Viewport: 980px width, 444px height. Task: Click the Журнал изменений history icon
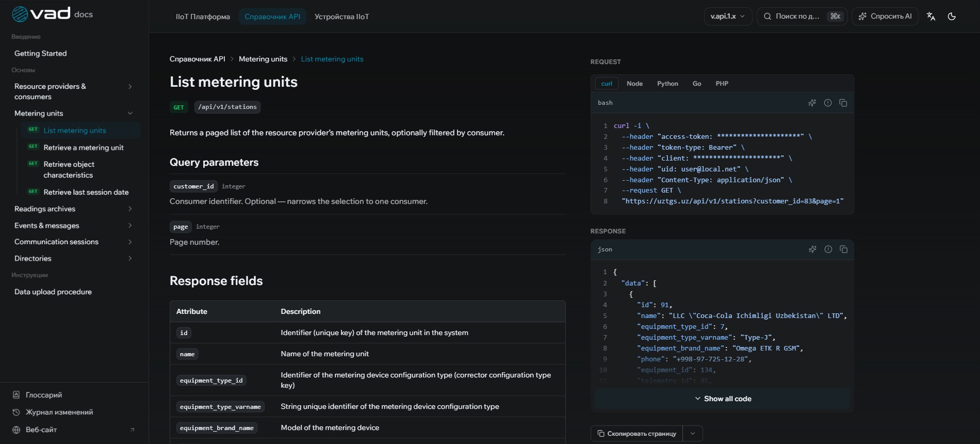(16, 412)
